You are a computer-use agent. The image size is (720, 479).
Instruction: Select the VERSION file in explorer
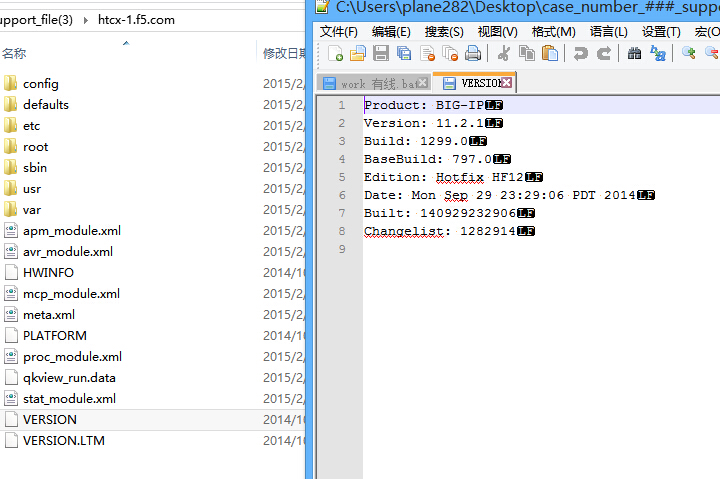coord(50,420)
